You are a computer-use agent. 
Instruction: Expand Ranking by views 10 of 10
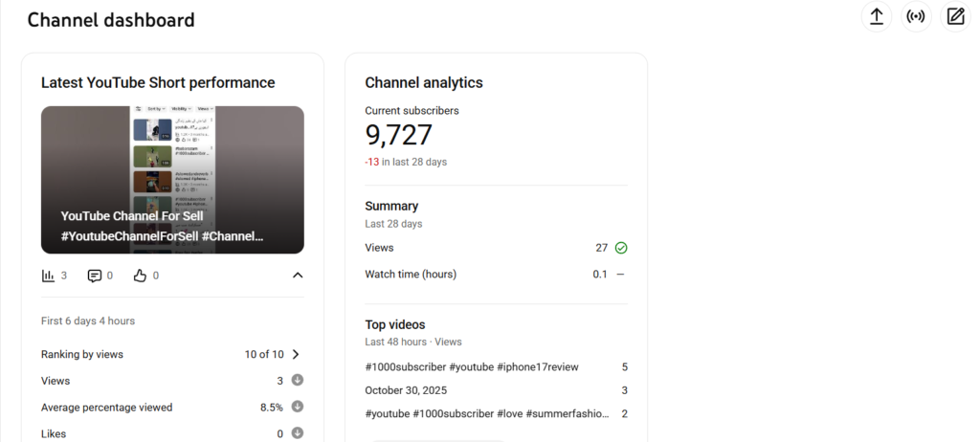(x=296, y=354)
